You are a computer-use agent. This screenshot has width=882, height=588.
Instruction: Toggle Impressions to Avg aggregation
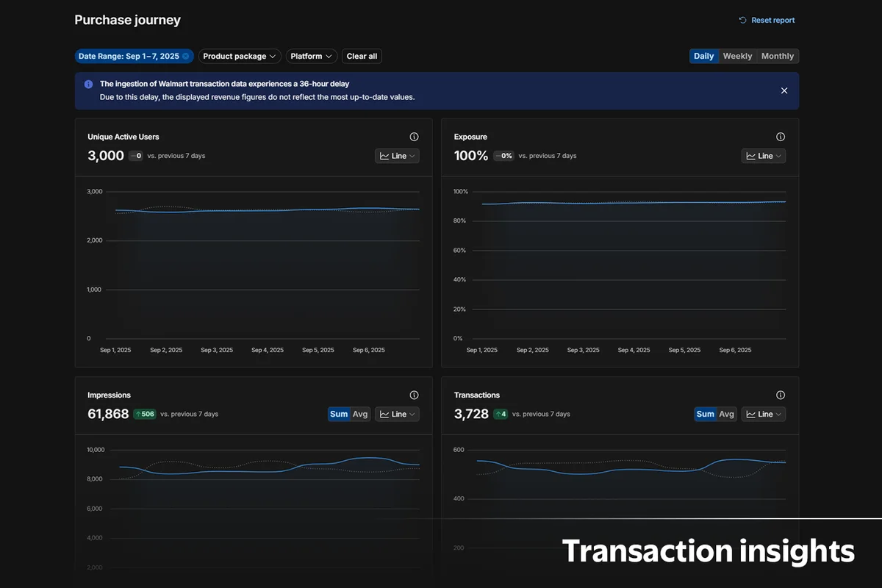[360, 415]
